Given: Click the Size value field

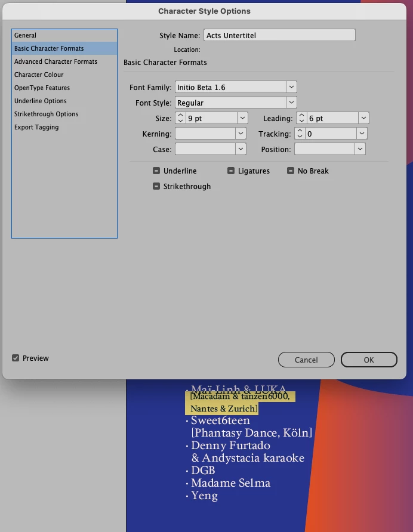Looking at the screenshot, I should pyautogui.click(x=211, y=118).
